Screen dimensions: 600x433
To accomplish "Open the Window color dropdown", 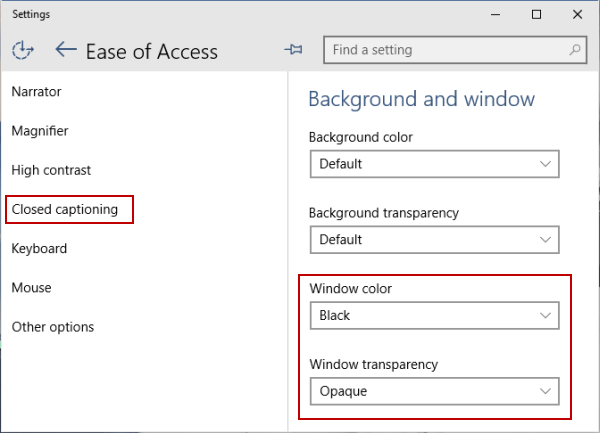I will click(x=435, y=316).
